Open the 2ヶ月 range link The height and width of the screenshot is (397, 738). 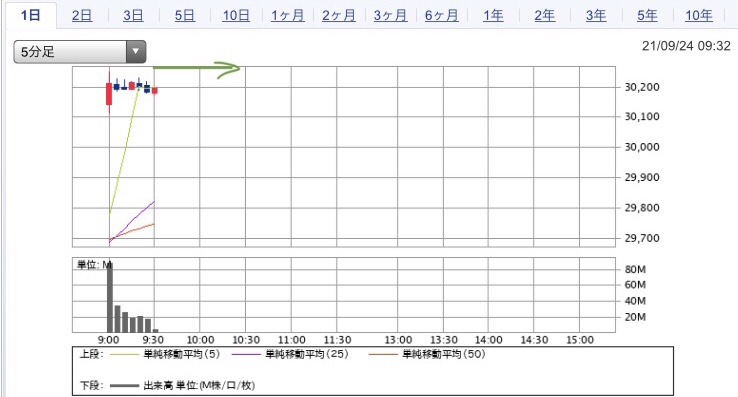click(339, 16)
